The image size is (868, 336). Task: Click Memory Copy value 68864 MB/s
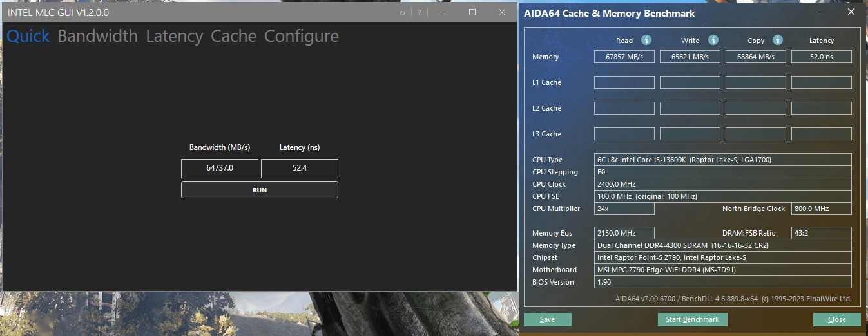point(756,57)
